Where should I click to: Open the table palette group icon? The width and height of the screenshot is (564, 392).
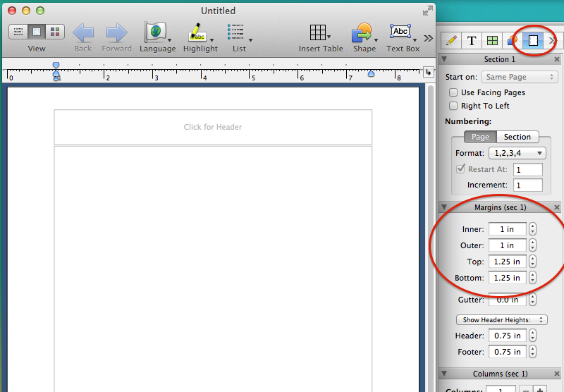pyautogui.click(x=492, y=41)
